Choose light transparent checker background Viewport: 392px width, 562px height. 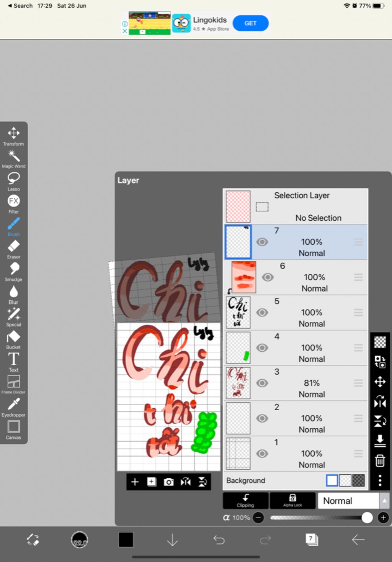345,480
